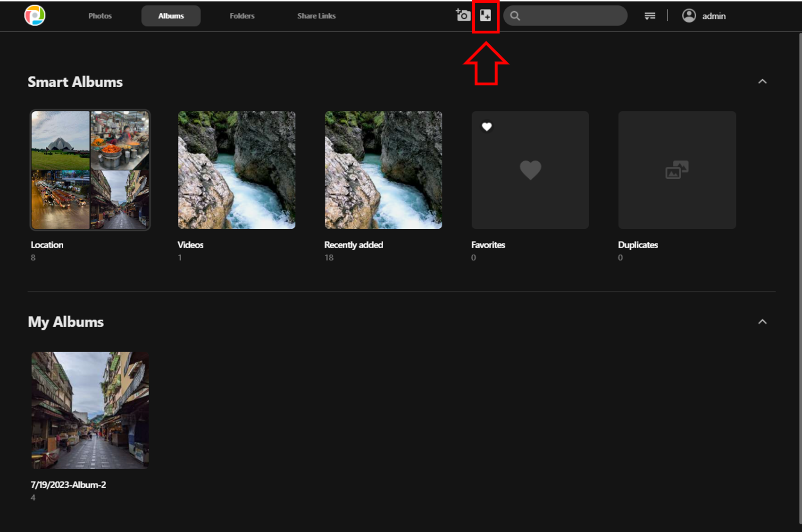Click the Favorites album label
Image resolution: width=802 pixels, height=532 pixels.
pos(488,245)
